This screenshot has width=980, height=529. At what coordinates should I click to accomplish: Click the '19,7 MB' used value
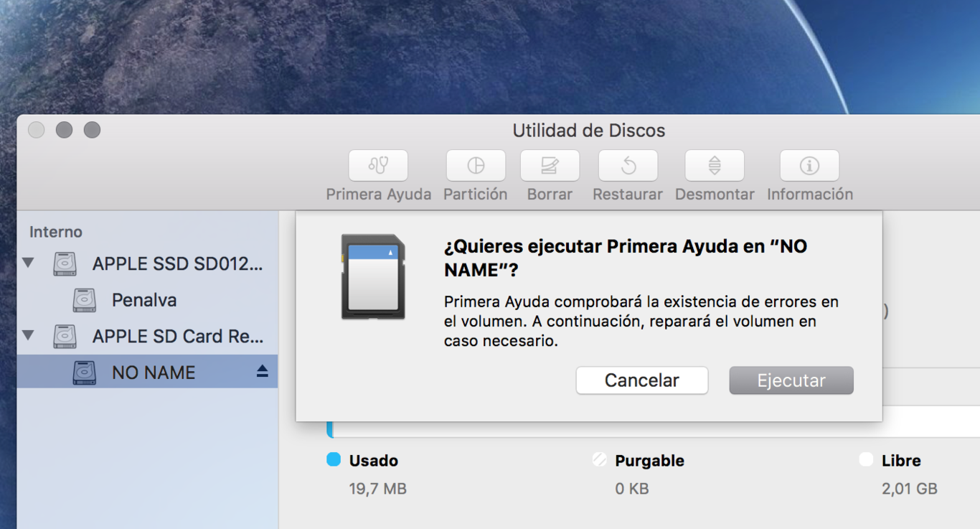coord(378,490)
